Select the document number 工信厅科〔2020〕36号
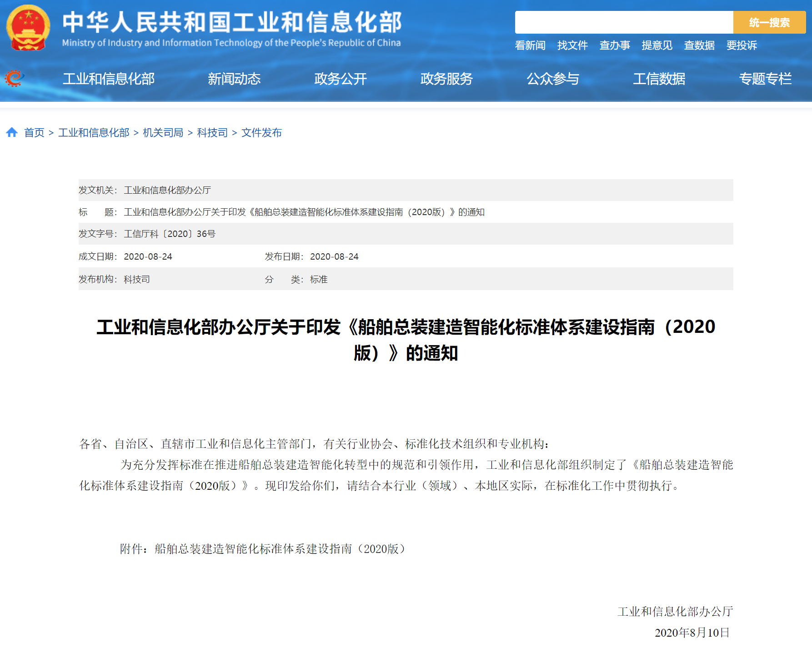812x648 pixels. tap(170, 234)
